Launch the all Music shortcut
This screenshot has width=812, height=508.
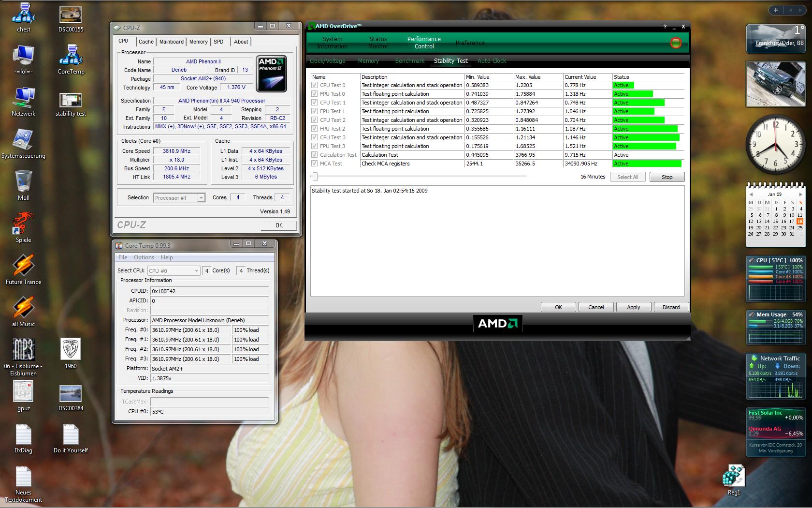(x=23, y=312)
